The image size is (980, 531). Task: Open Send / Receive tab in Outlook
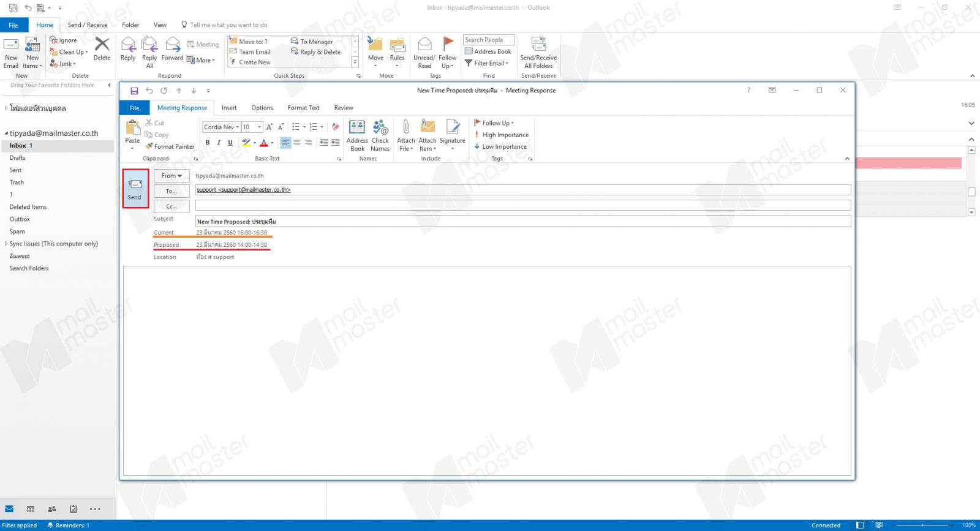coord(88,25)
